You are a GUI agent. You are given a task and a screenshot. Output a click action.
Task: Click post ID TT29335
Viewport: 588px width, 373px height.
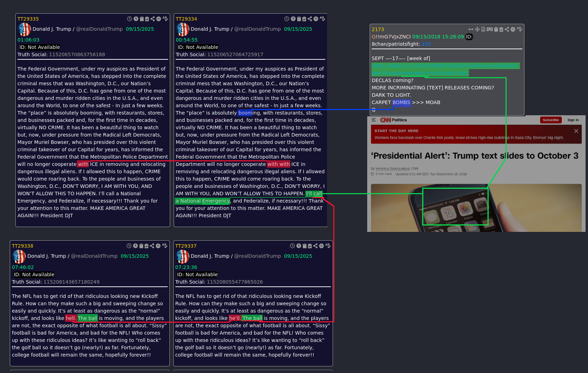pyautogui.click(x=28, y=19)
